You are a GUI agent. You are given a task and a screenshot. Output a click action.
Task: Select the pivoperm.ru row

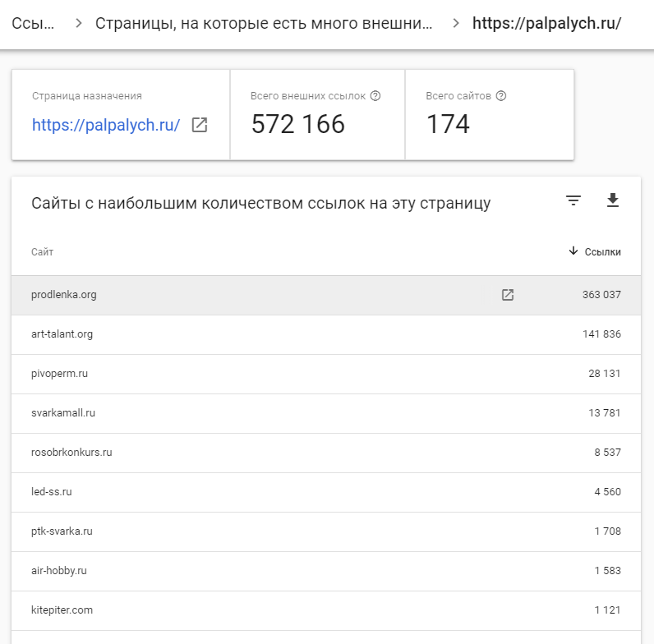(x=326, y=374)
